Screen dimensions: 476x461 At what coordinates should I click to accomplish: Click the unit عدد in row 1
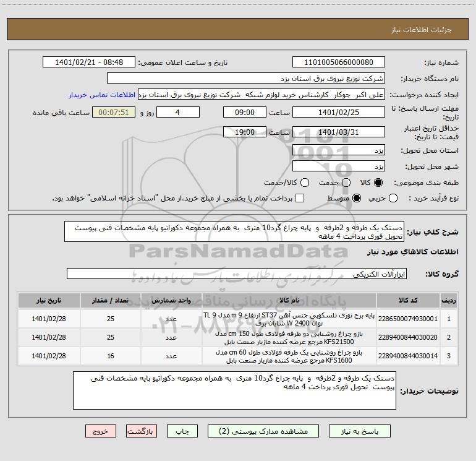pyautogui.click(x=171, y=319)
